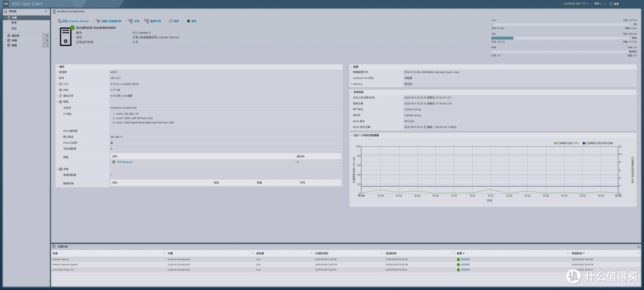Open the Actions (操作) gear icon
The image size is (644, 290).
point(188,21)
